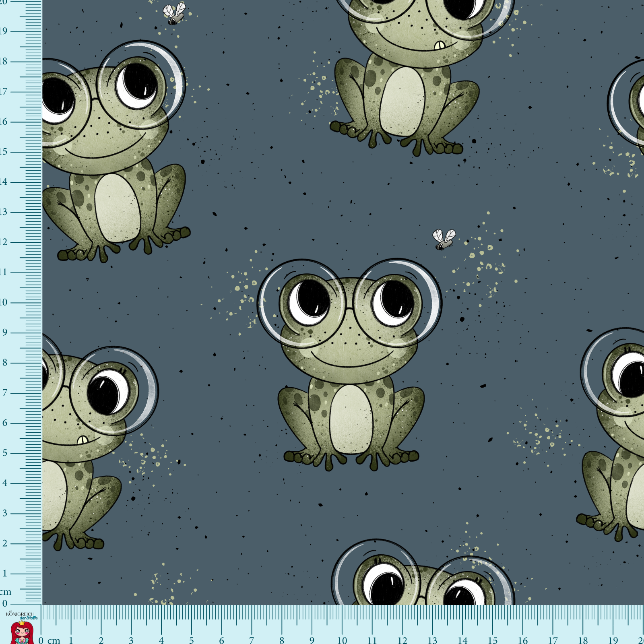Viewport: 644px width, 644px height.
Task: Click the Königreich der Stoffe logo text
Action: tap(21, 615)
